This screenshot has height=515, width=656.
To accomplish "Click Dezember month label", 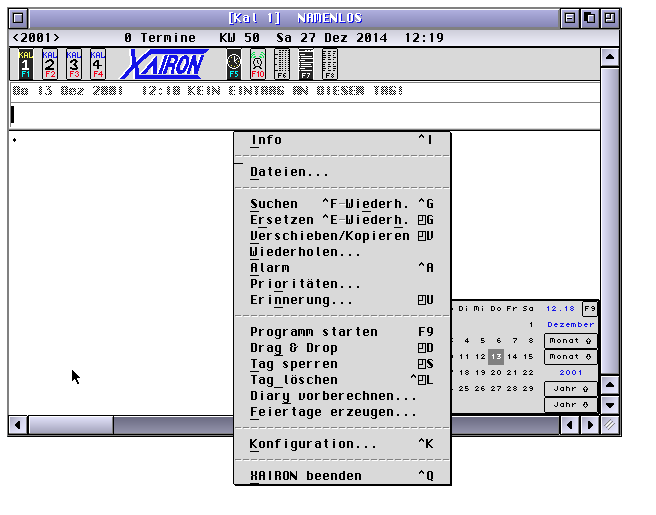I will tap(571, 325).
